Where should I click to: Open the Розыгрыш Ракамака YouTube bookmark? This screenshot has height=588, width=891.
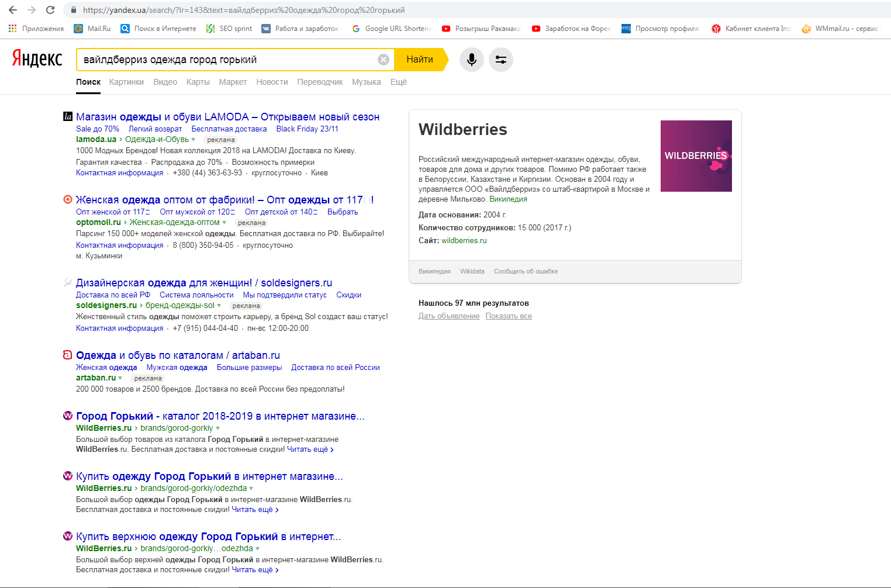click(x=481, y=28)
